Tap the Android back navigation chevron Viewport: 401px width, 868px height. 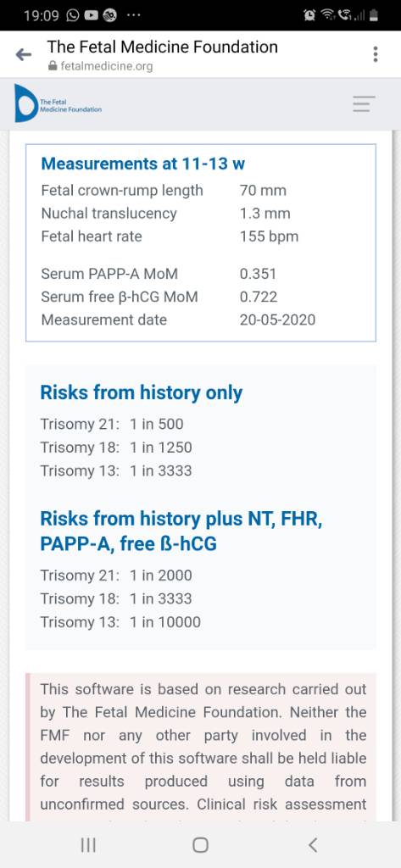[x=313, y=845]
